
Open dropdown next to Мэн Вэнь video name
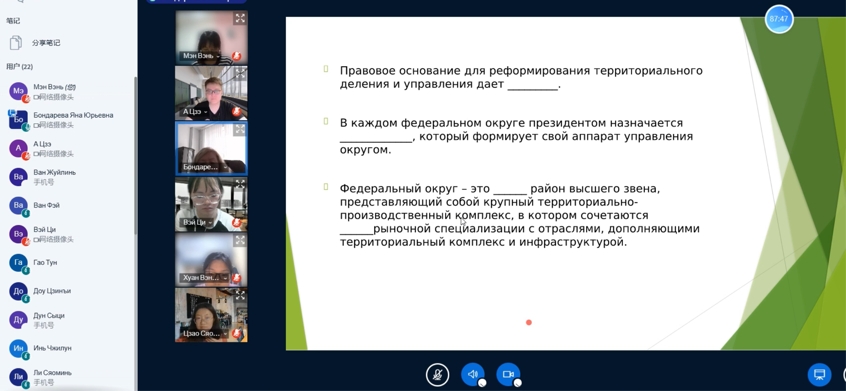pyautogui.click(x=218, y=56)
